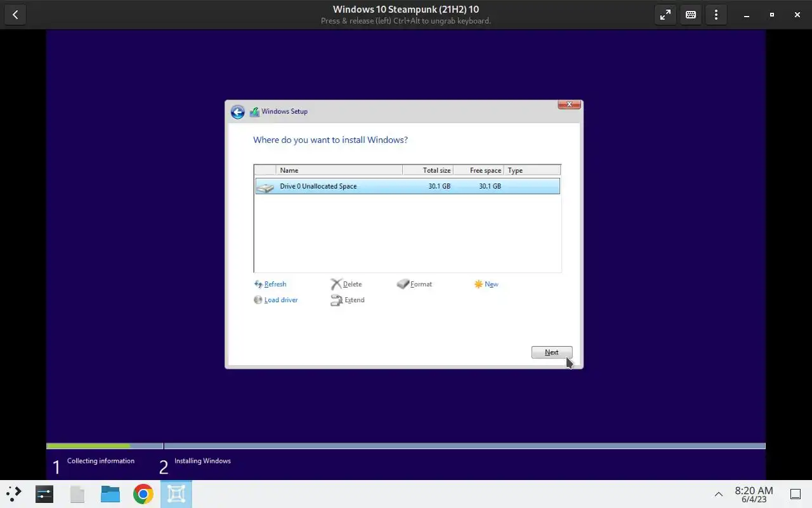Click the Extend partition icon
The image size is (812, 508).
[337, 300]
